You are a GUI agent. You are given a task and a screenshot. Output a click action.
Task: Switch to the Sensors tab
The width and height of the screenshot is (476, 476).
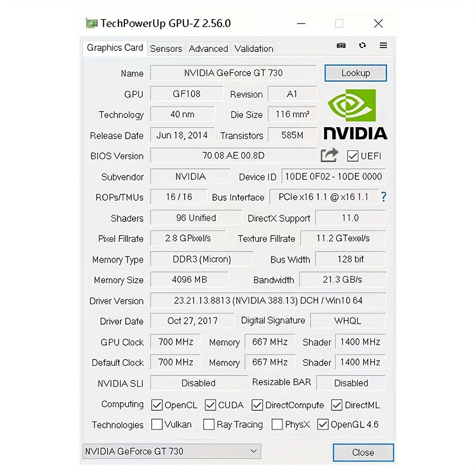[166, 49]
